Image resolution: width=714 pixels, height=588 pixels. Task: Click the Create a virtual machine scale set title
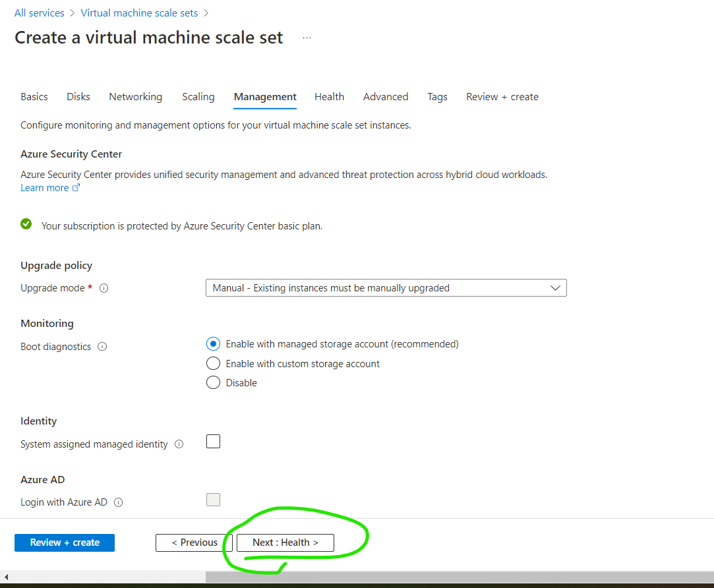coord(149,38)
